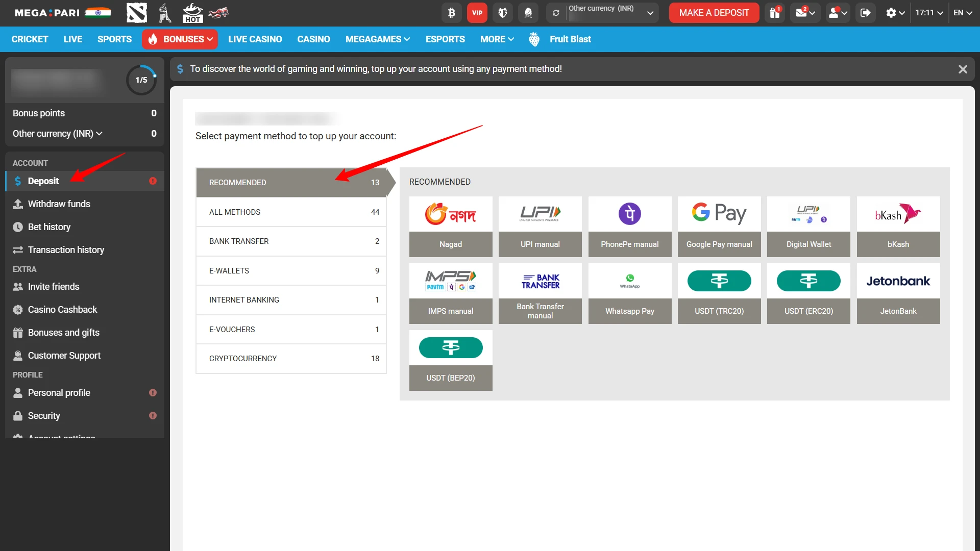This screenshot has width=980, height=551.
Task: Open the Bitcoin payment icon
Action: (451, 13)
